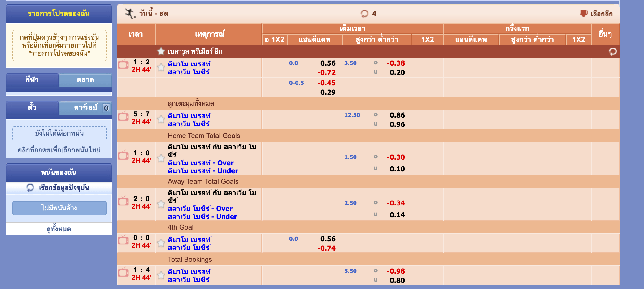The image size is (644, 289).
Task: Toggle favorite star for the 1:2 main match
Action: click(161, 67)
